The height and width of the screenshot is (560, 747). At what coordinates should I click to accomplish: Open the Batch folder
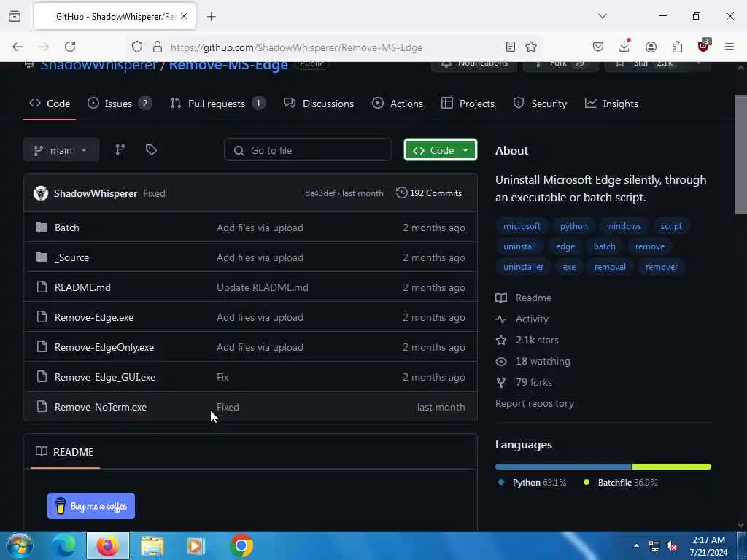click(66, 227)
